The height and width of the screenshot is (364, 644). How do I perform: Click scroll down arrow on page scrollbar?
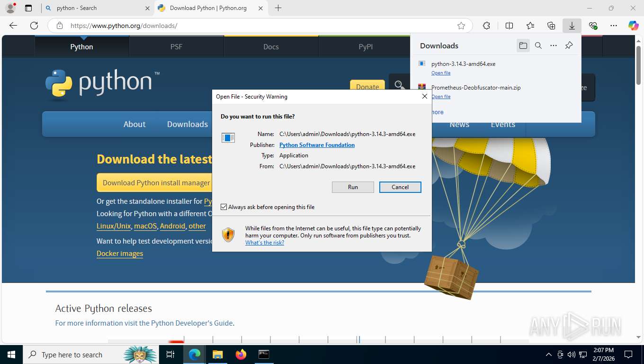coord(639,337)
